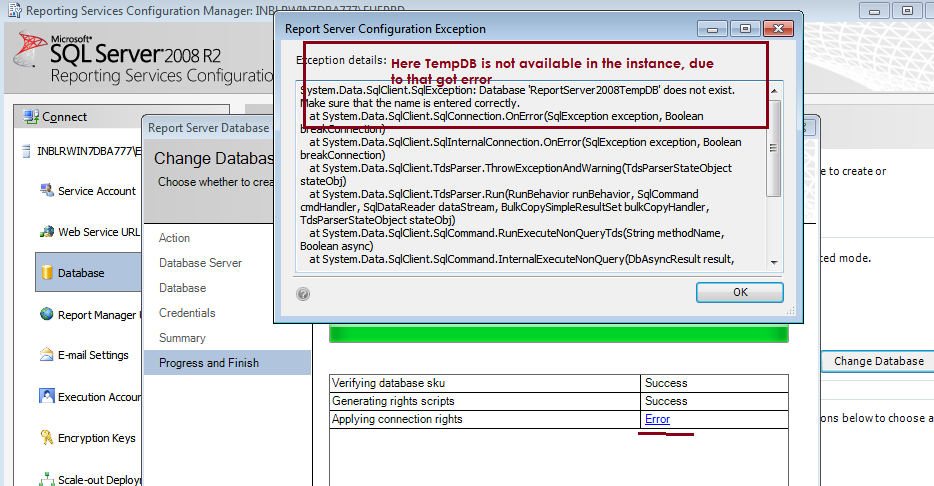Viewport: 934px width, 486px height.
Task: Click the E-mail Settings envelope icon
Action: pyautogui.click(x=46, y=355)
